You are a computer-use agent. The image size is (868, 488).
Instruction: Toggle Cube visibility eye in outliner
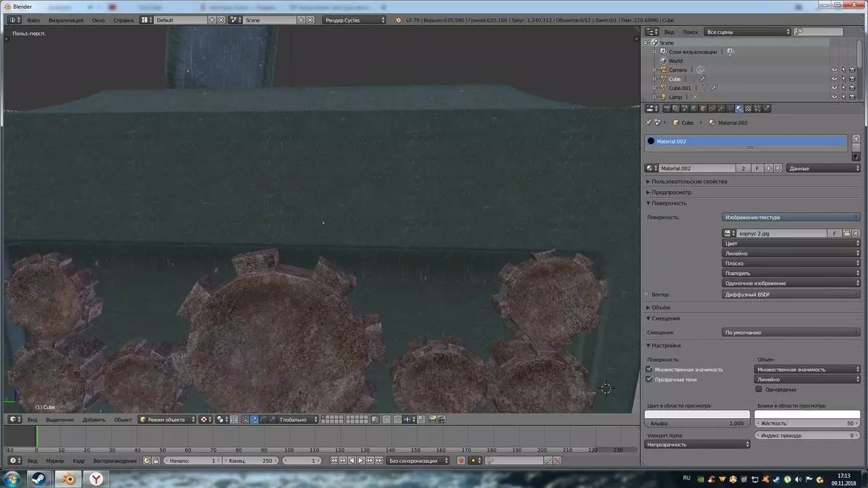coord(835,79)
